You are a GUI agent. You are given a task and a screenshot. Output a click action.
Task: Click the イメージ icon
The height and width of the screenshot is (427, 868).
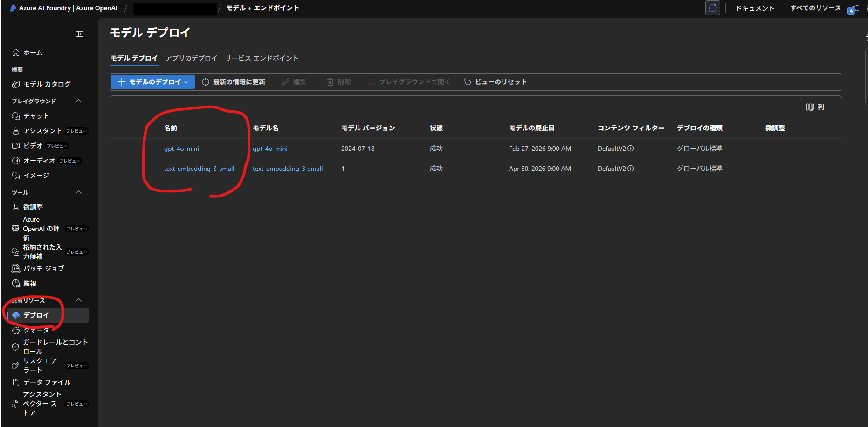click(x=16, y=176)
